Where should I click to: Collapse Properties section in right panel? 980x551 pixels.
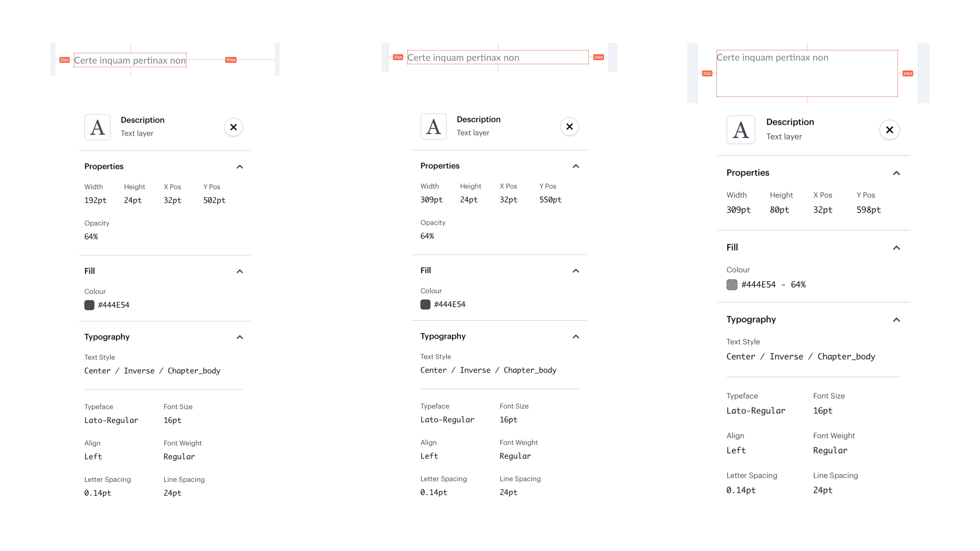(x=896, y=173)
